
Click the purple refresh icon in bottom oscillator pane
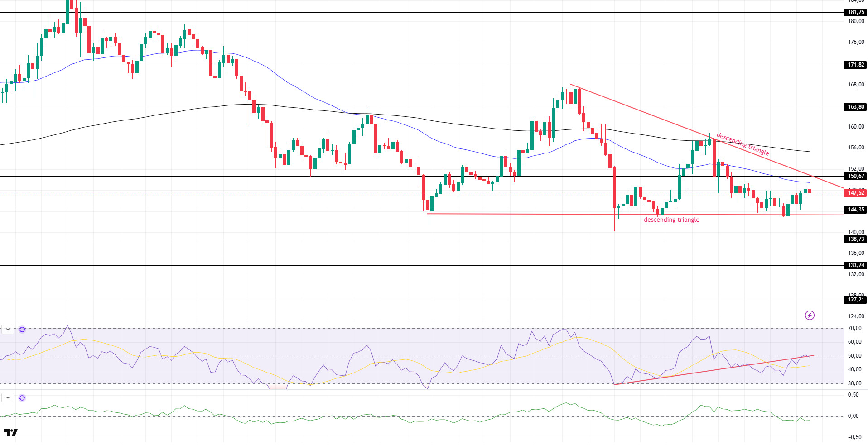coord(22,398)
